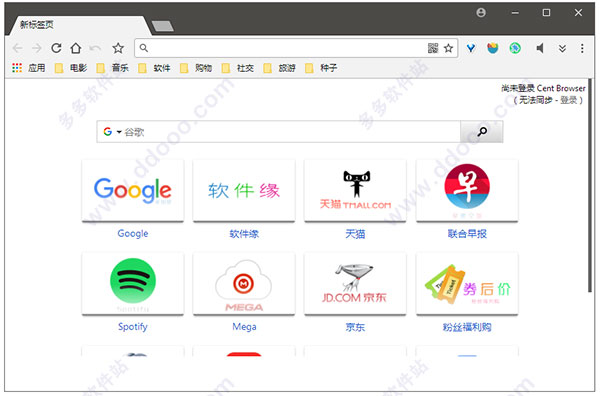Open the 社交 bookmark folder
Image resolution: width=600 pixels, height=396 pixels.
(x=238, y=68)
